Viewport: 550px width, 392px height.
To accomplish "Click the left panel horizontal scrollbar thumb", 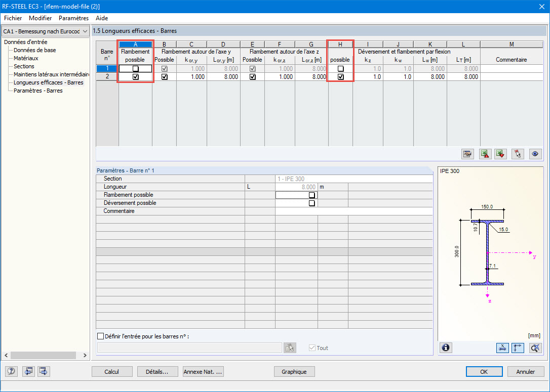I will 43,355.
